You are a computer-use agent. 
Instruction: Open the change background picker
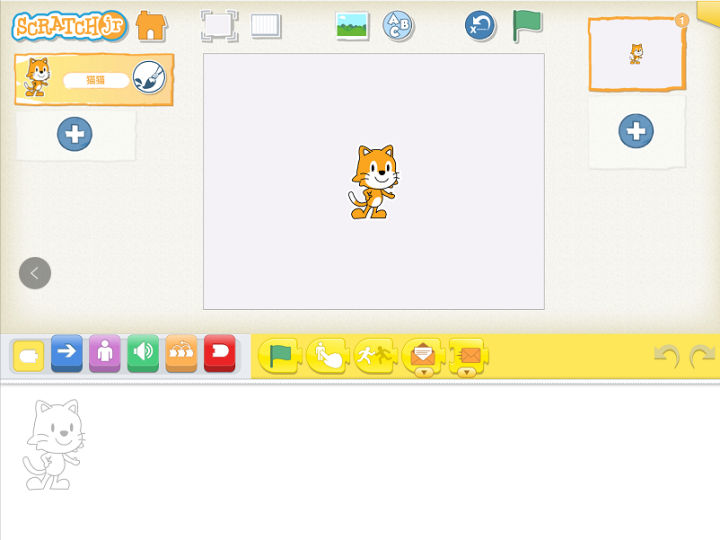352,25
